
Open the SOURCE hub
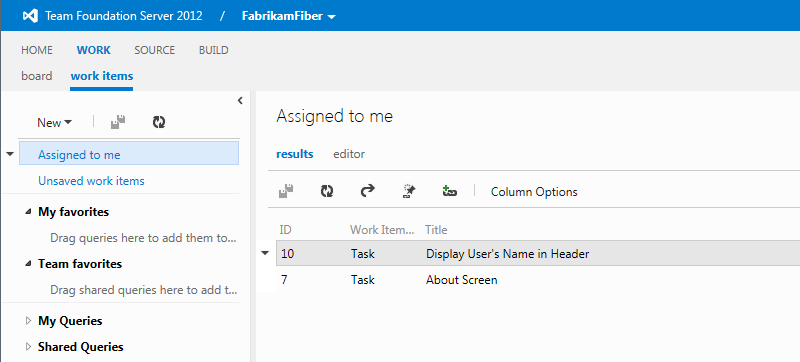[155, 50]
